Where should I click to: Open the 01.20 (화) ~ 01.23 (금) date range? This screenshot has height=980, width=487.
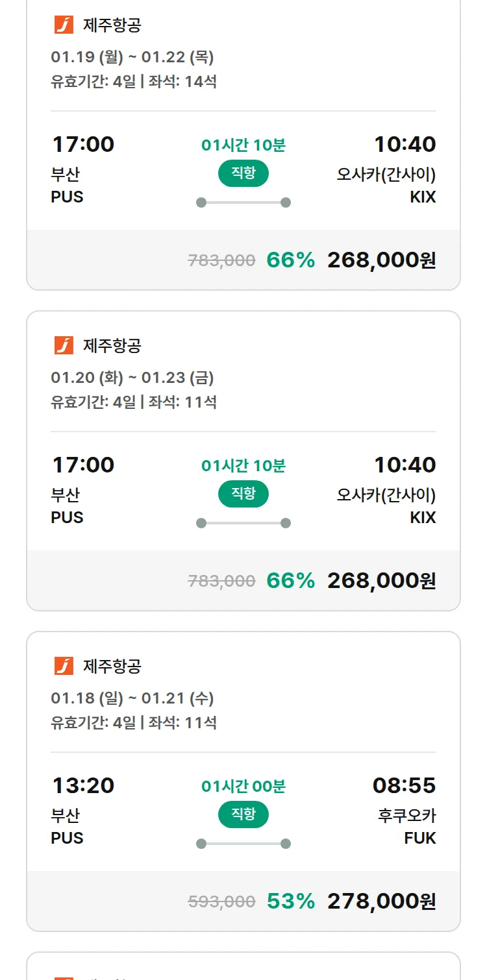[x=132, y=378]
